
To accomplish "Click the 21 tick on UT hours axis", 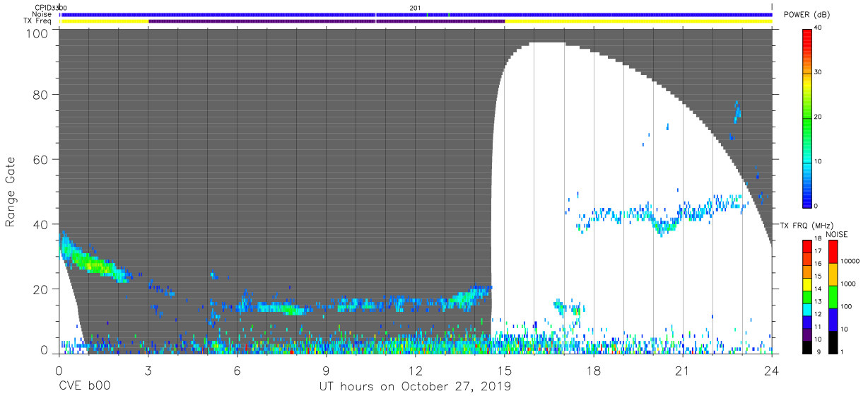I will (x=683, y=370).
